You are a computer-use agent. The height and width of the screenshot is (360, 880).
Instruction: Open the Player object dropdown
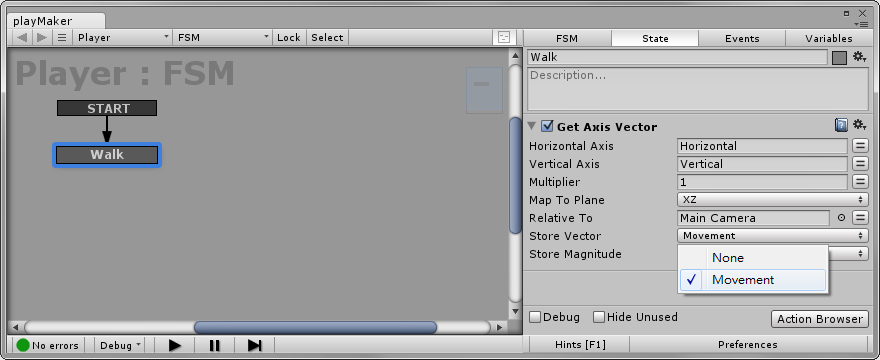(x=123, y=38)
